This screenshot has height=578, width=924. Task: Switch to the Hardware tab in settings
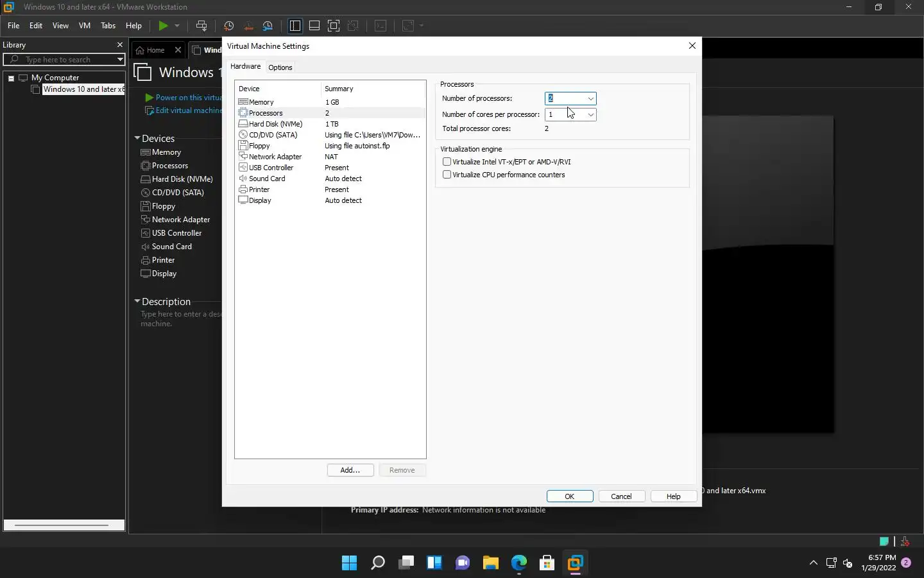coord(246,67)
